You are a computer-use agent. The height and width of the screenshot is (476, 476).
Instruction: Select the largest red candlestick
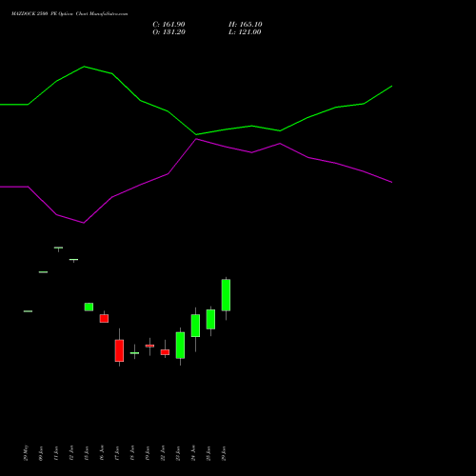pos(119,350)
